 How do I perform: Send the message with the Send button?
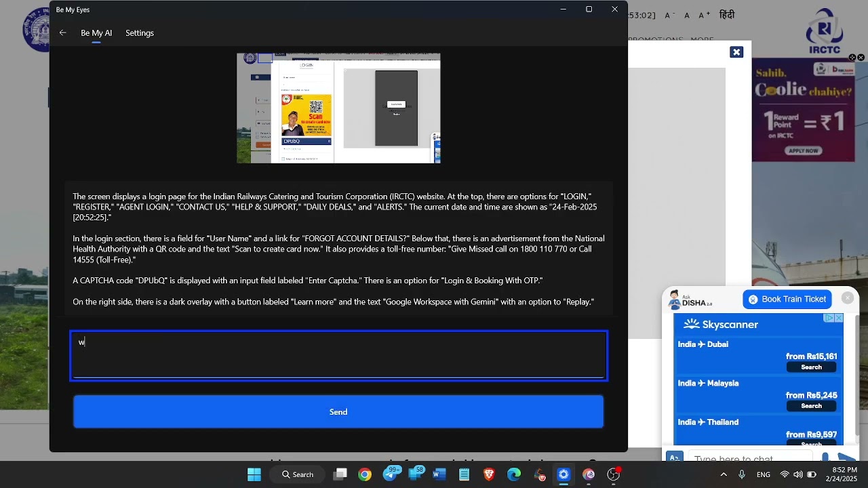338,412
